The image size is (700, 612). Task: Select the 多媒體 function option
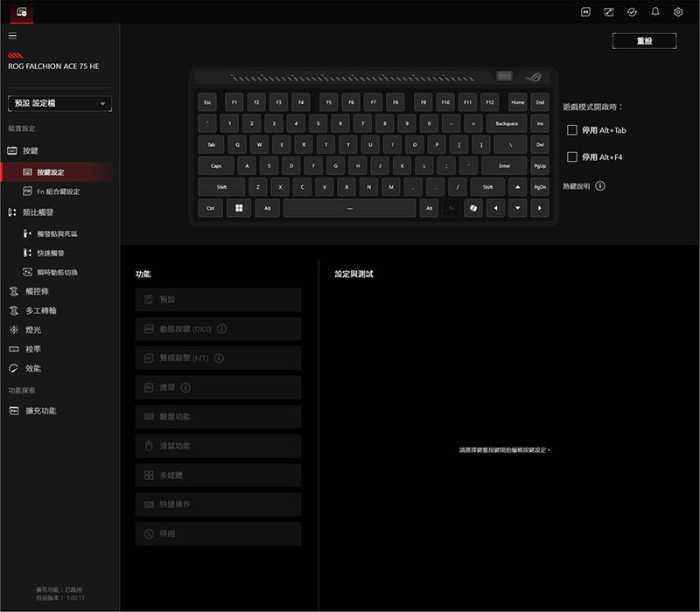tap(218, 476)
